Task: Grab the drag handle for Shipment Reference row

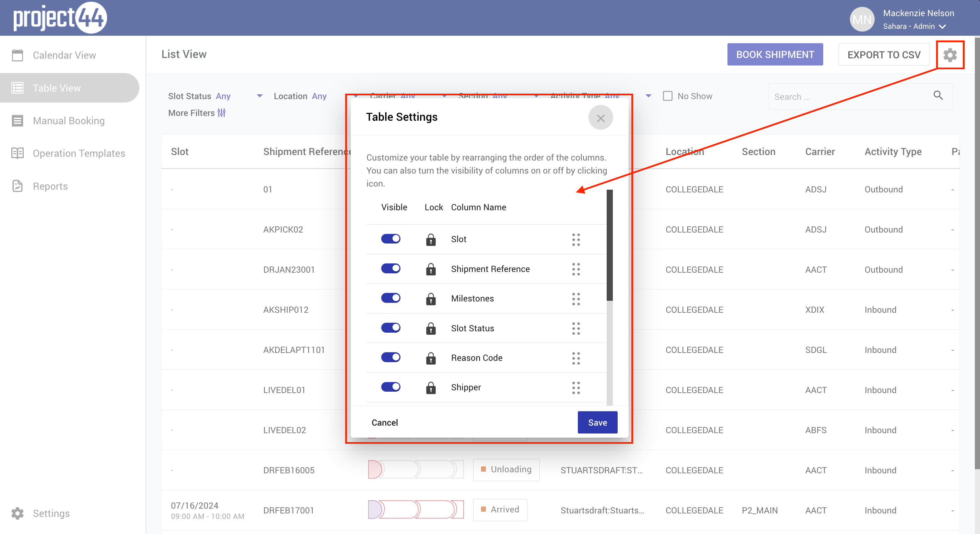Action: coord(576,269)
